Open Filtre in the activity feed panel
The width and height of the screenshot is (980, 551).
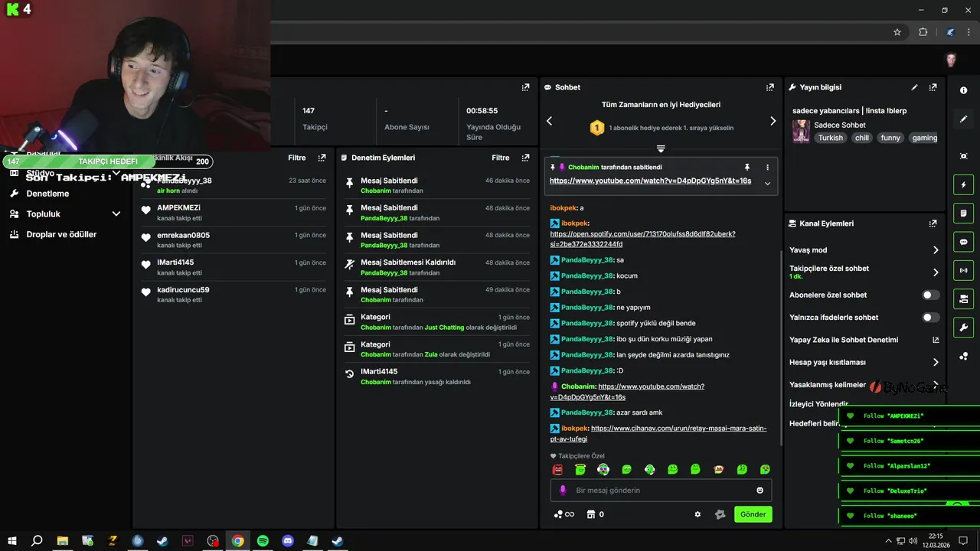(x=296, y=158)
